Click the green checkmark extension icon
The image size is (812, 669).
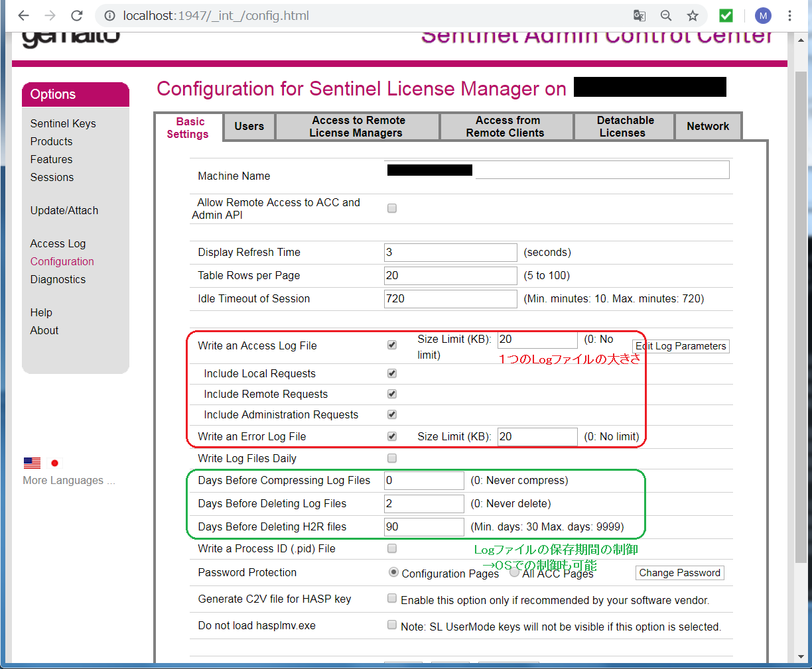(x=726, y=15)
